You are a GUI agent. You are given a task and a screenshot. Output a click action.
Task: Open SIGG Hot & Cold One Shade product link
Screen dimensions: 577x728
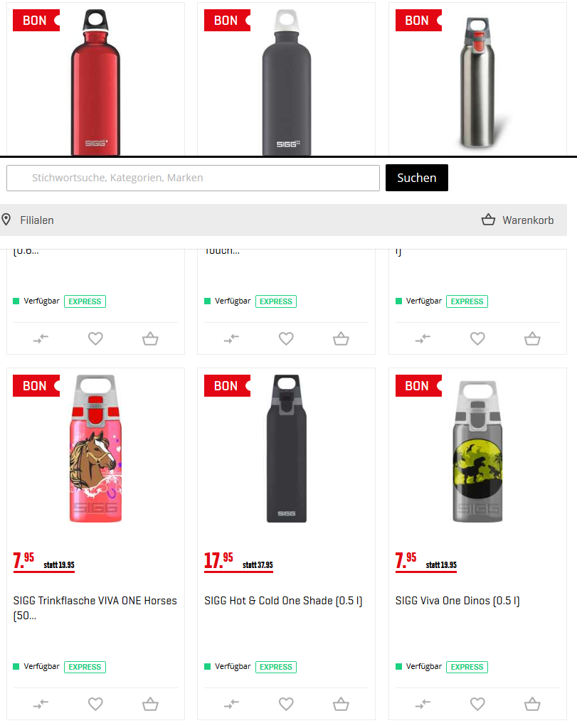283,600
